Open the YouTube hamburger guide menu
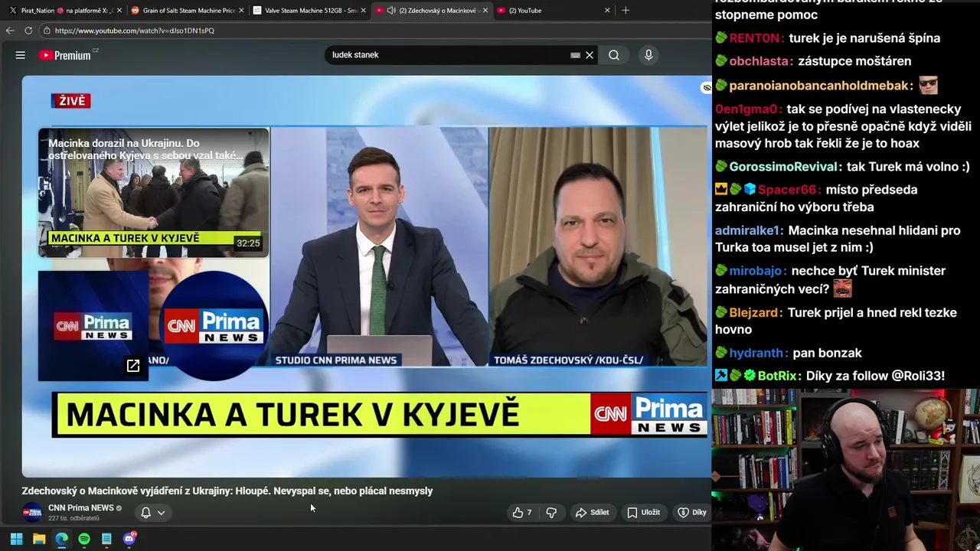The height and width of the screenshot is (551, 980). pyautogui.click(x=21, y=55)
